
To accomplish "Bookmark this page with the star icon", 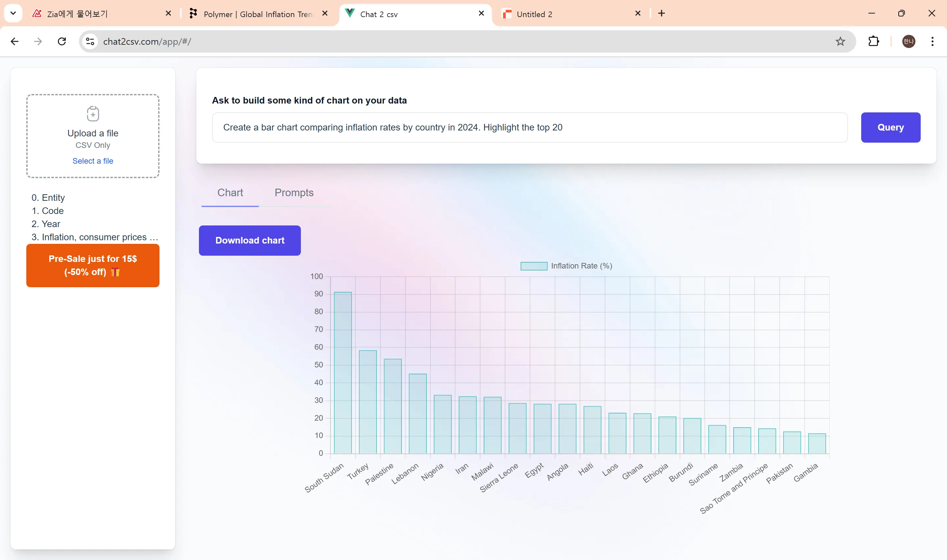I will coord(840,41).
